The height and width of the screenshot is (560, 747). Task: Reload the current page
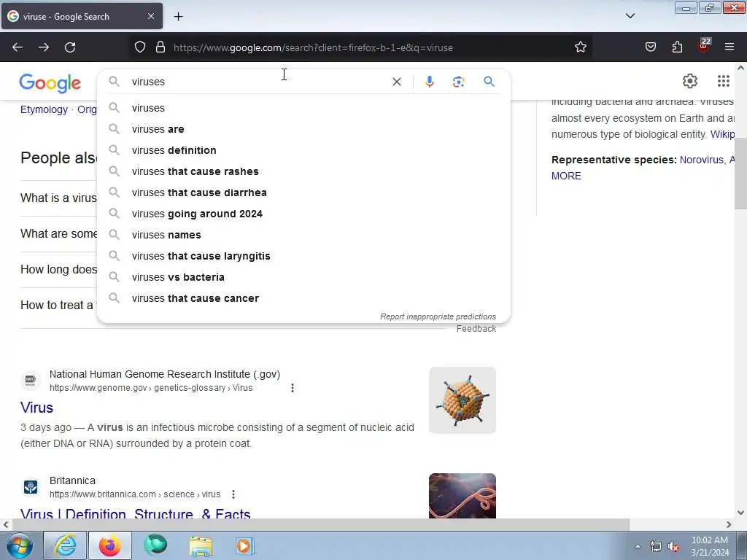[70, 47]
